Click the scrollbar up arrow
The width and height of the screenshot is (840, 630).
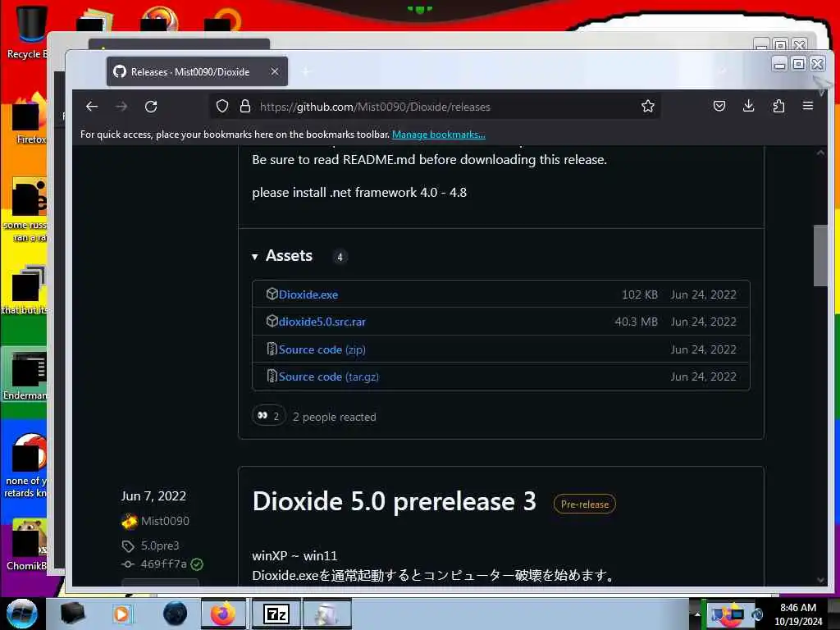pyautogui.click(x=820, y=153)
